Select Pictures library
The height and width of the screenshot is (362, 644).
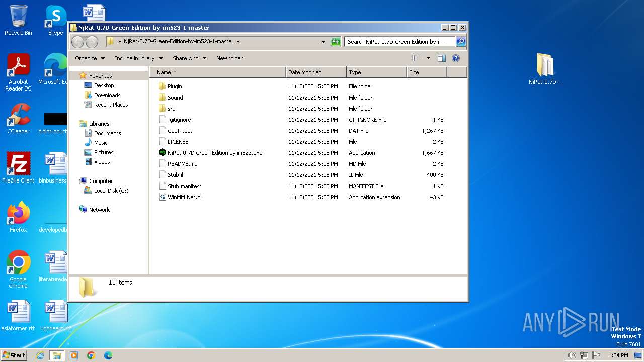coord(104,152)
